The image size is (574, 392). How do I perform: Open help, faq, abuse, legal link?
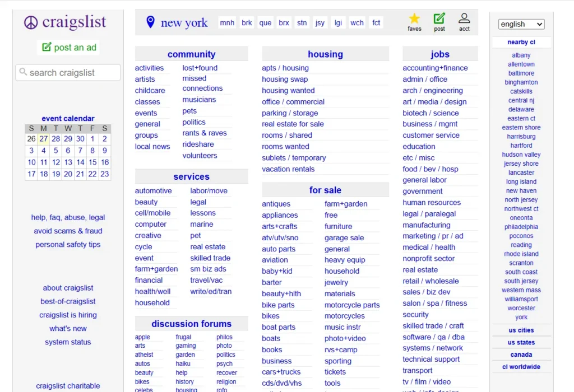click(x=68, y=218)
